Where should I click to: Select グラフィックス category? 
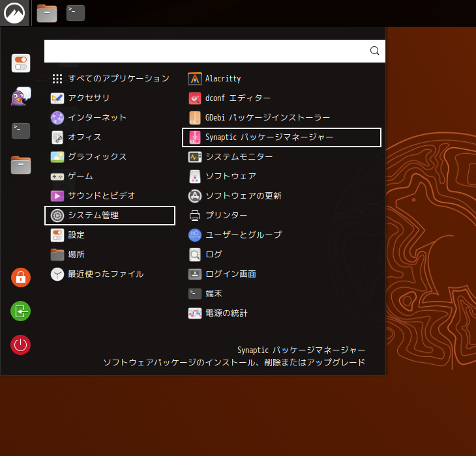pyautogui.click(x=110, y=157)
